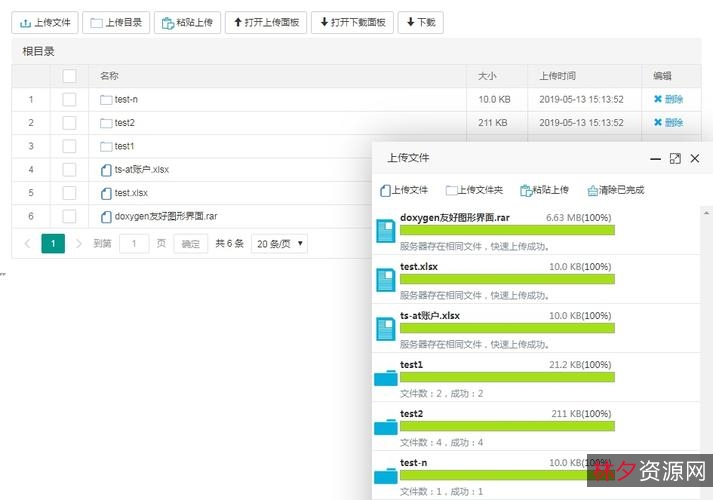
Task: Check the box for test1 row
Action: click(x=69, y=146)
